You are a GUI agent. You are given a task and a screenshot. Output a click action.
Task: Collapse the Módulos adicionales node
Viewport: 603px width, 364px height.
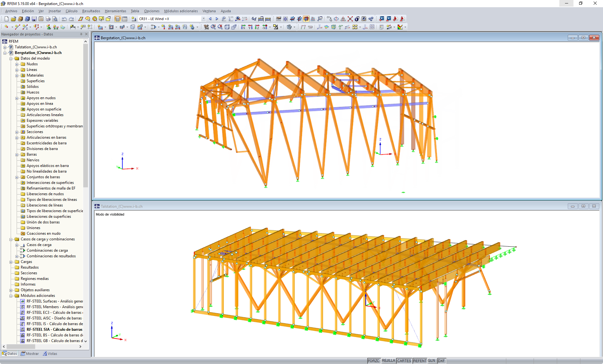pyautogui.click(x=11, y=296)
